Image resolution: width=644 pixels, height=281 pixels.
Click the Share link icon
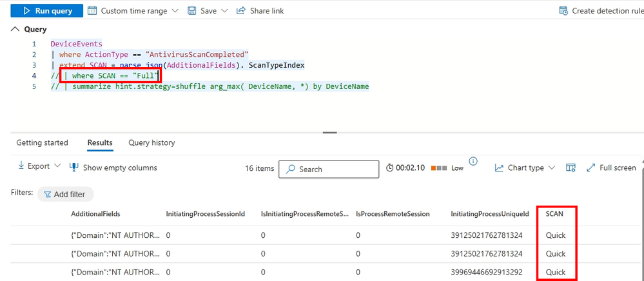tap(241, 11)
